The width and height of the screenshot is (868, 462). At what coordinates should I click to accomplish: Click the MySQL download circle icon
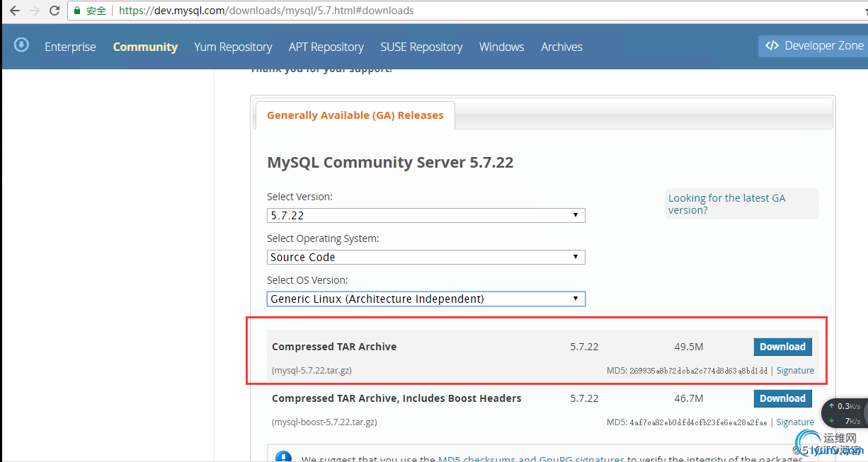click(x=22, y=45)
